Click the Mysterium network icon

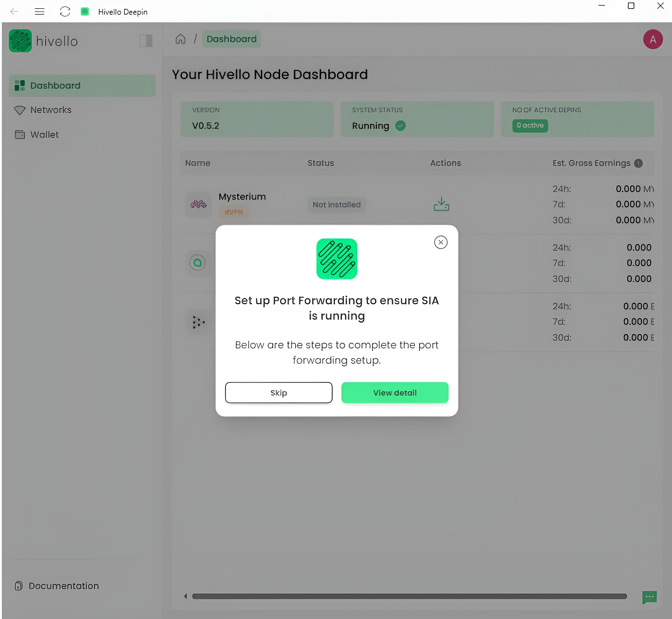[x=199, y=204]
